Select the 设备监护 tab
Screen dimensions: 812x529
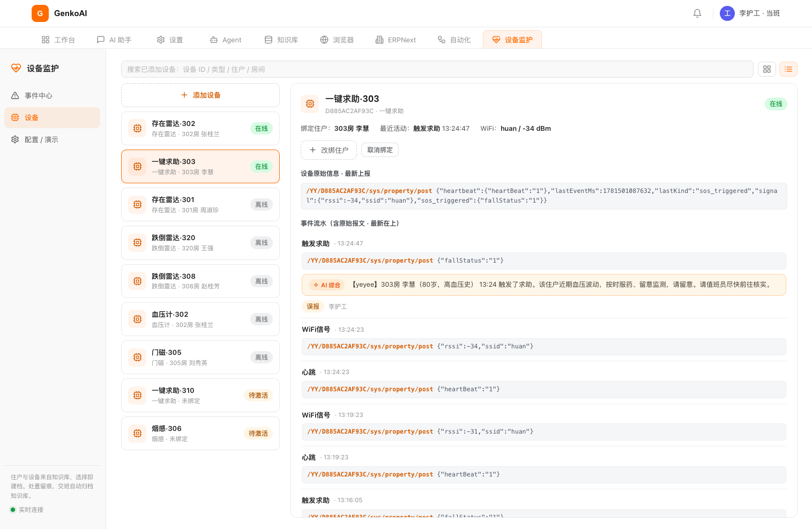(512, 40)
